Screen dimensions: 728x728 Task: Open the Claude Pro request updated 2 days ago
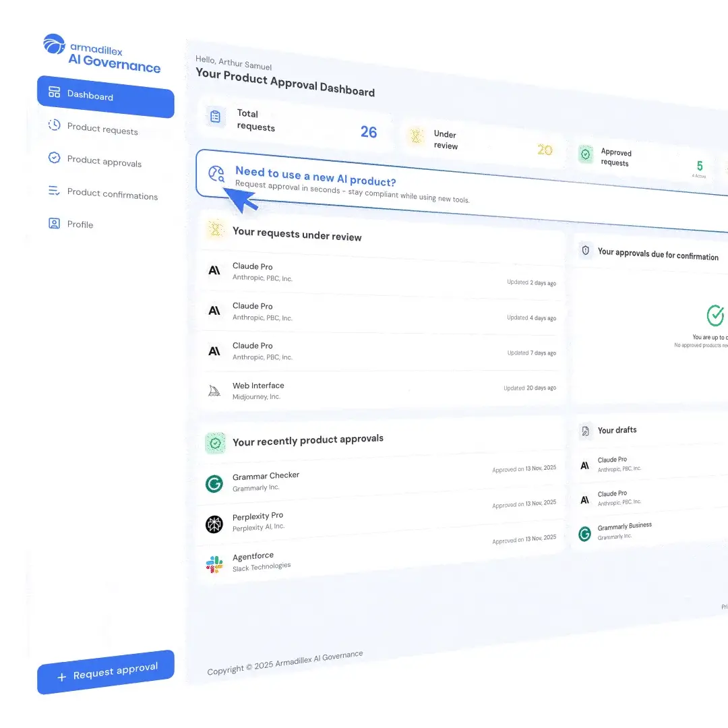click(x=380, y=274)
